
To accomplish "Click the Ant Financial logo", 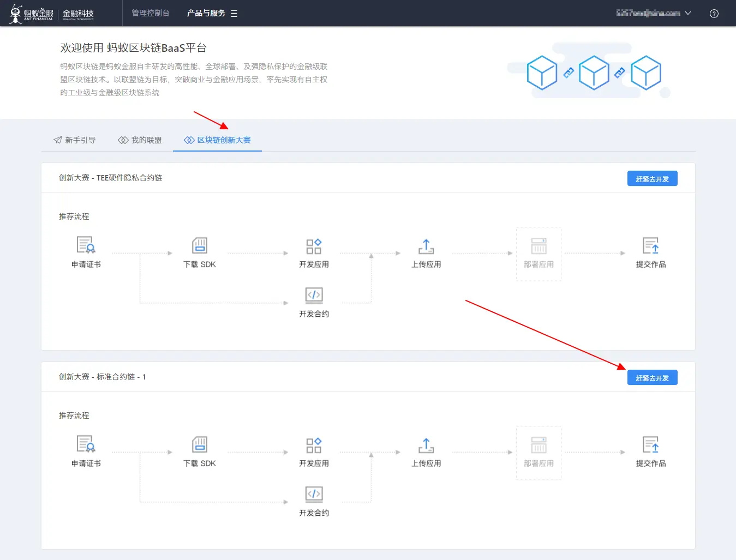I will click(x=52, y=14).
